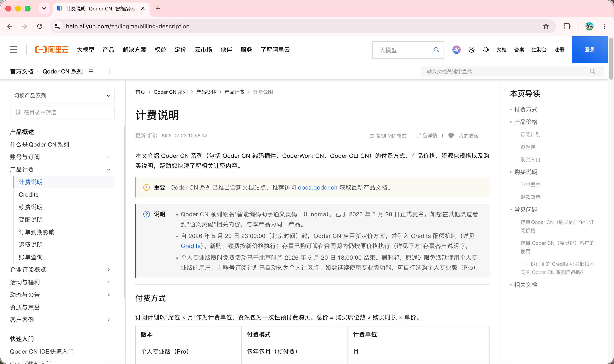Image resolution: width=614 pixels, height=364 pixels.
Task: Expand the 动态与公告 sidebar section
Action: click(109, 295)
